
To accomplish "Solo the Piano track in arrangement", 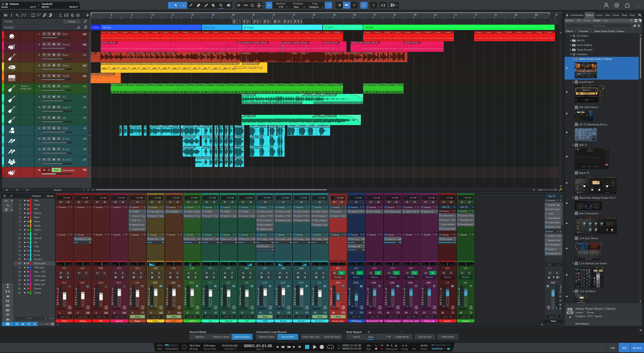I will click(x=49, y=65).
